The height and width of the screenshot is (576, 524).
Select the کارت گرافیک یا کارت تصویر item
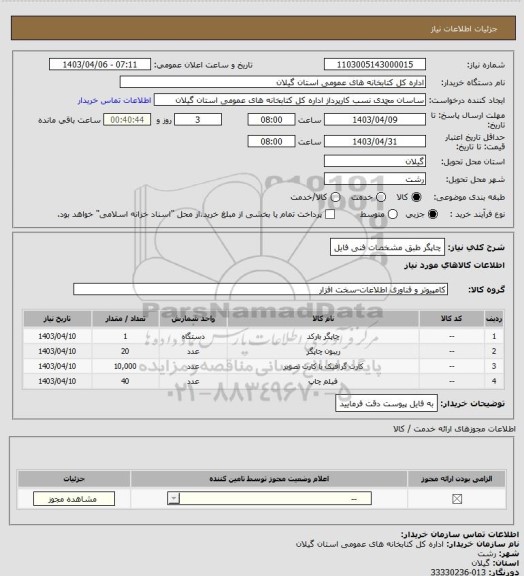[323, 367]
